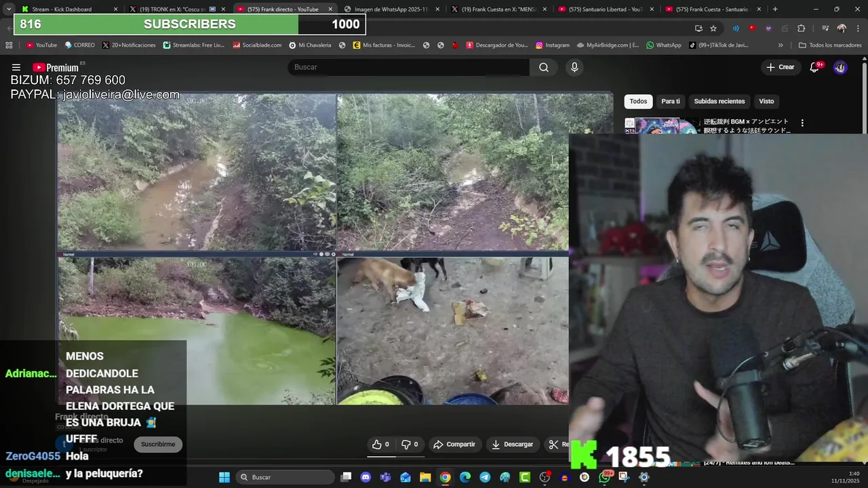Switch to the Frank Cuesta - Santuario tab
Image resolution: width=868 pixels, height=488 pixels.
click(x=715, y=9)
